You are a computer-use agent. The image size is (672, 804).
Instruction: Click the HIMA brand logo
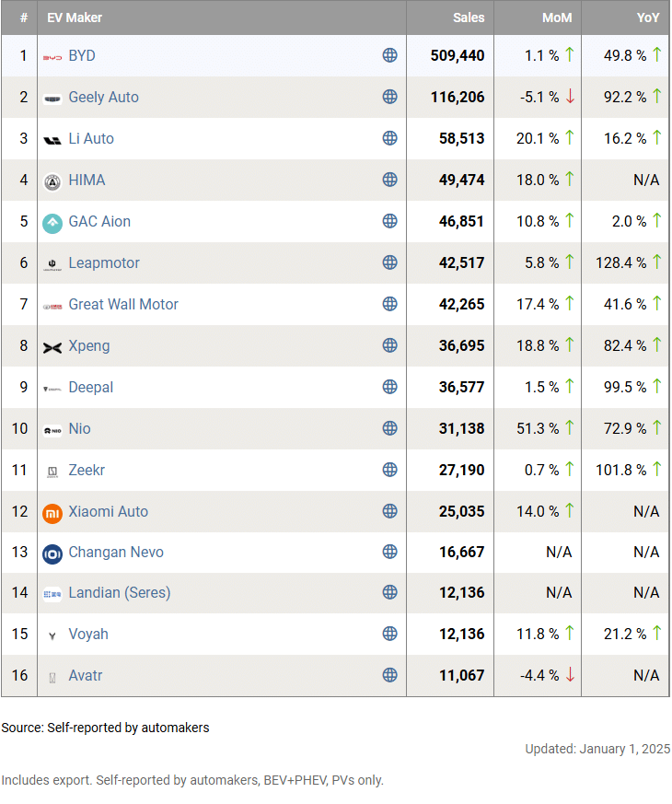pos(52,181)
